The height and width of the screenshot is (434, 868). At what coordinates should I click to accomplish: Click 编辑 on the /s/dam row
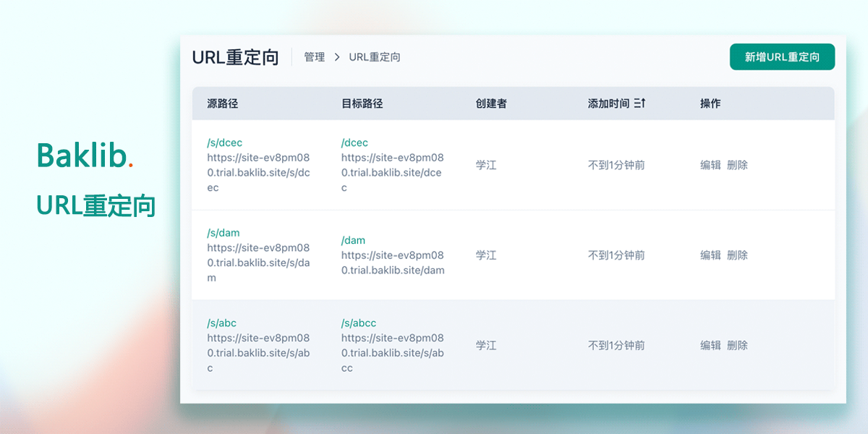(x=710, y=255)
